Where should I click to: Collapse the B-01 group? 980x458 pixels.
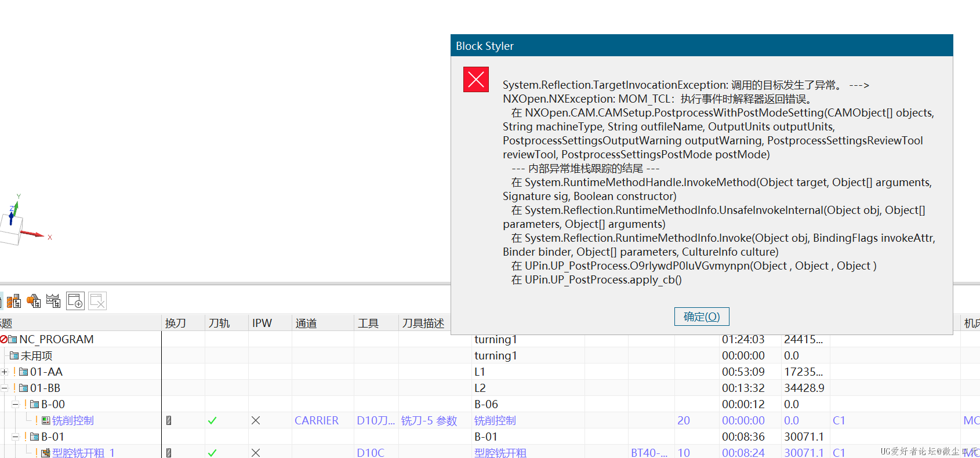tap(16, 437)
